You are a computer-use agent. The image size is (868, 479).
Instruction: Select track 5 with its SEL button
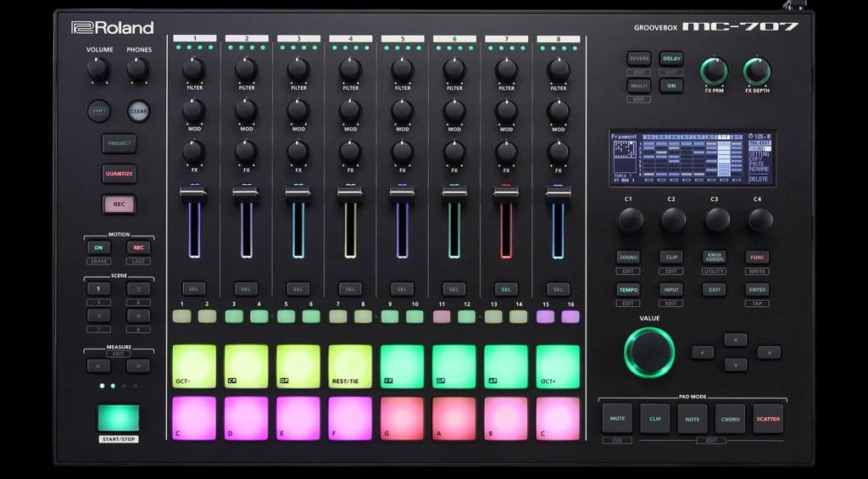click(x=402, y=288)
